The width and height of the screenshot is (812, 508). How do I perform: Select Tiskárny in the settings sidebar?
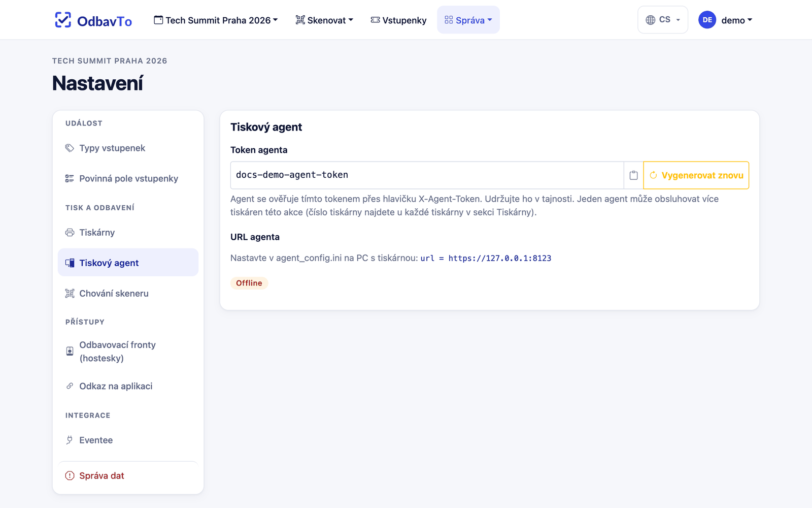(128, 233)
